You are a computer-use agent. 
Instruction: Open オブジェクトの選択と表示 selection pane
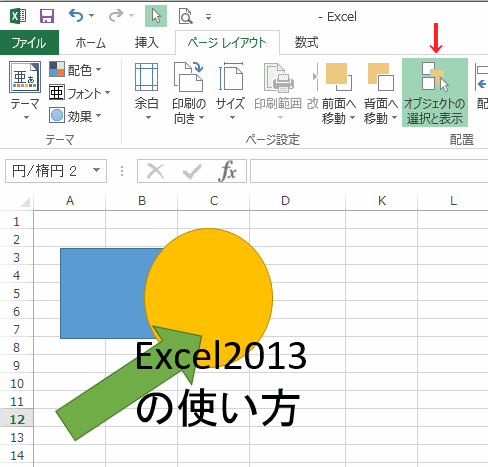click(x=435, y=93)
